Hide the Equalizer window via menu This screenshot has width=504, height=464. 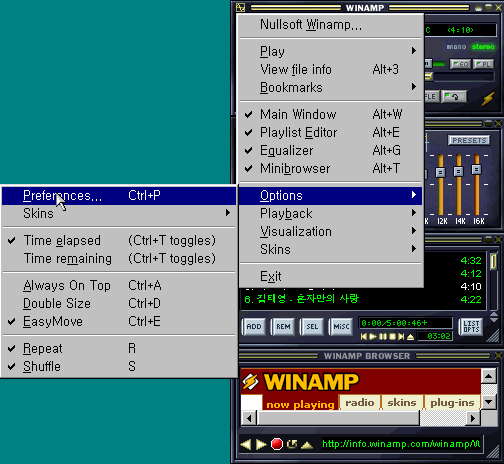(331, 150)
